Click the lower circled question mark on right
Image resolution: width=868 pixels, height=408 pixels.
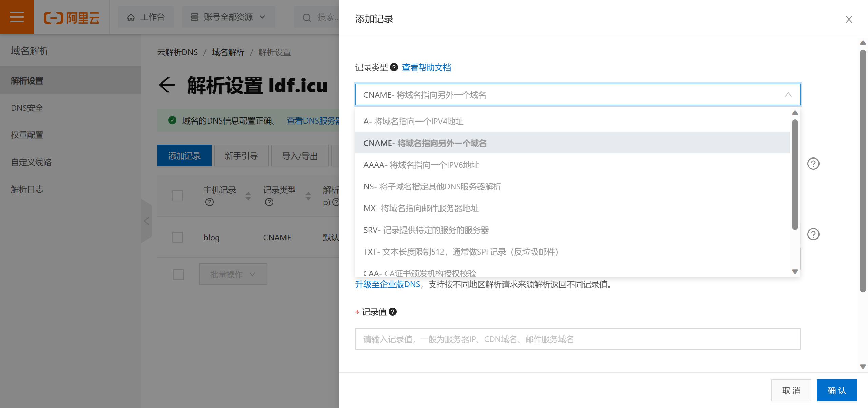[x=813, y=234]
